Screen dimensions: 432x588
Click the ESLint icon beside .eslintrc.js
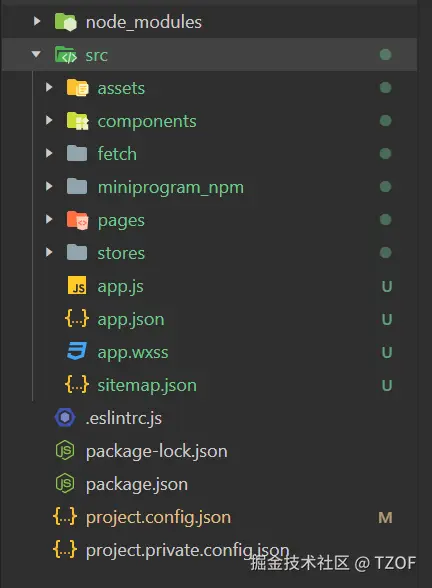65,417
